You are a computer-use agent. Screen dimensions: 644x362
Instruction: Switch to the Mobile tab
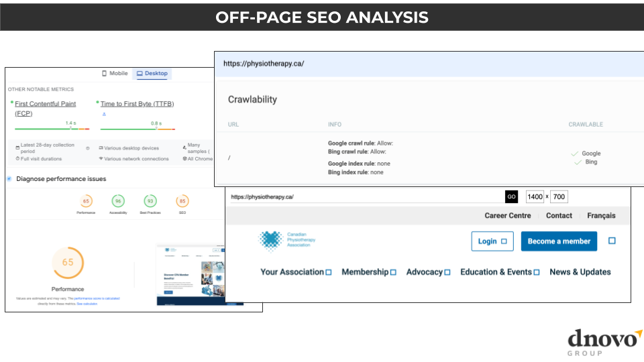pyautogui.click(x=115, y=74)
